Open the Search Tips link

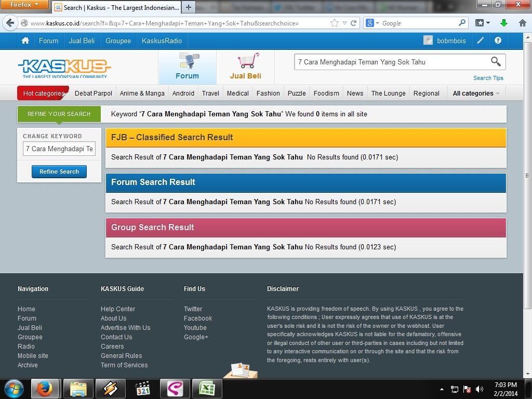(488, 78)
